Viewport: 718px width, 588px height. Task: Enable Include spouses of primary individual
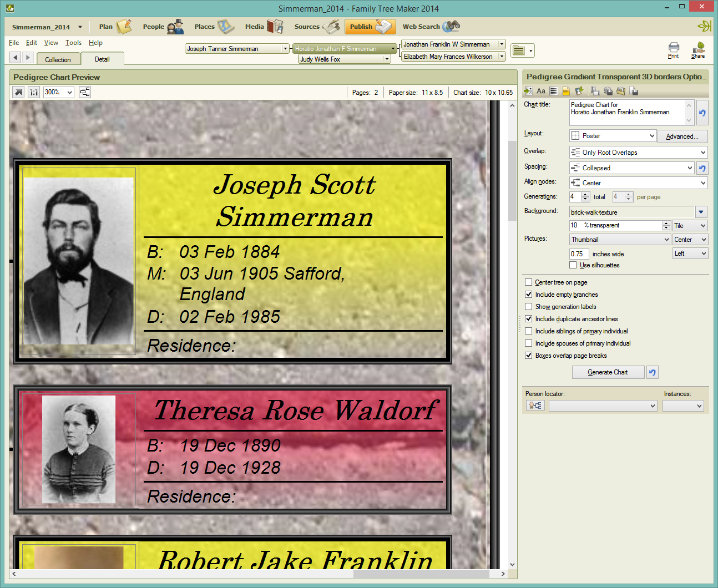(x=529, y=343)
